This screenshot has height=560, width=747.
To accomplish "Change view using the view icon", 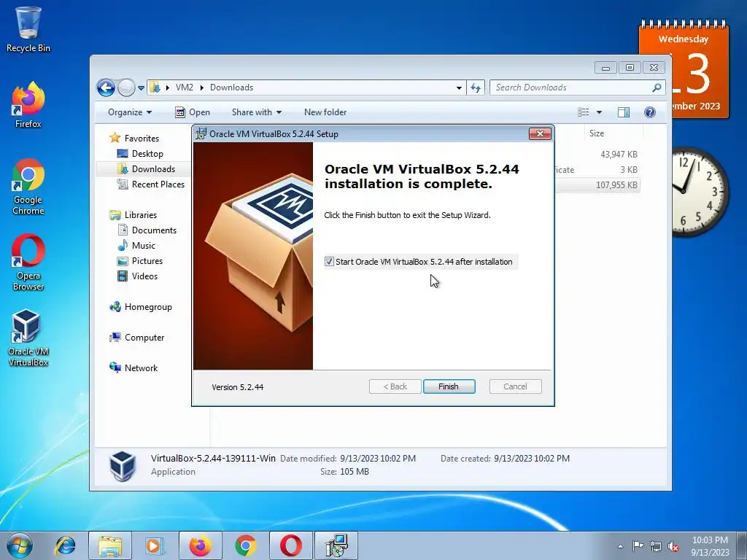I will (584, 112).
